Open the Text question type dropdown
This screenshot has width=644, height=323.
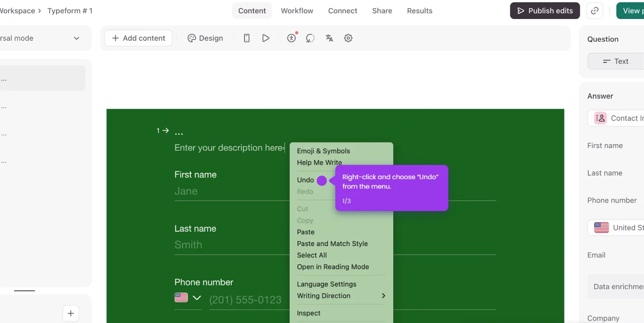coord(616,61)
